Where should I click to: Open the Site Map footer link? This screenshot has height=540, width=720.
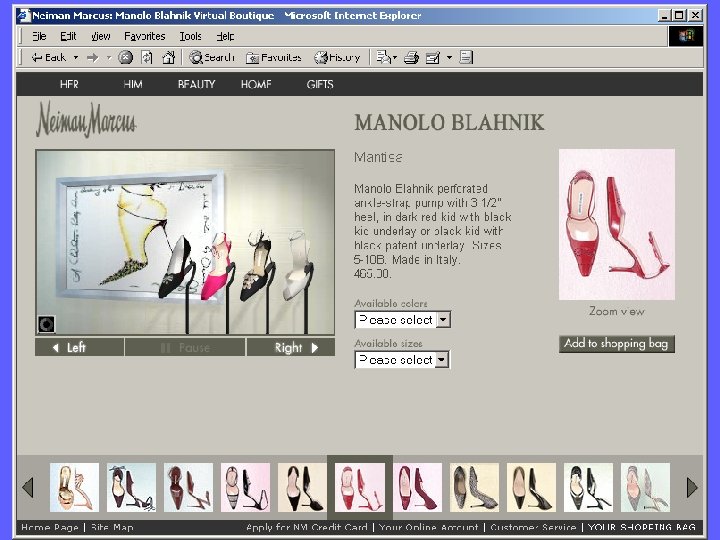tap(112, 527)
